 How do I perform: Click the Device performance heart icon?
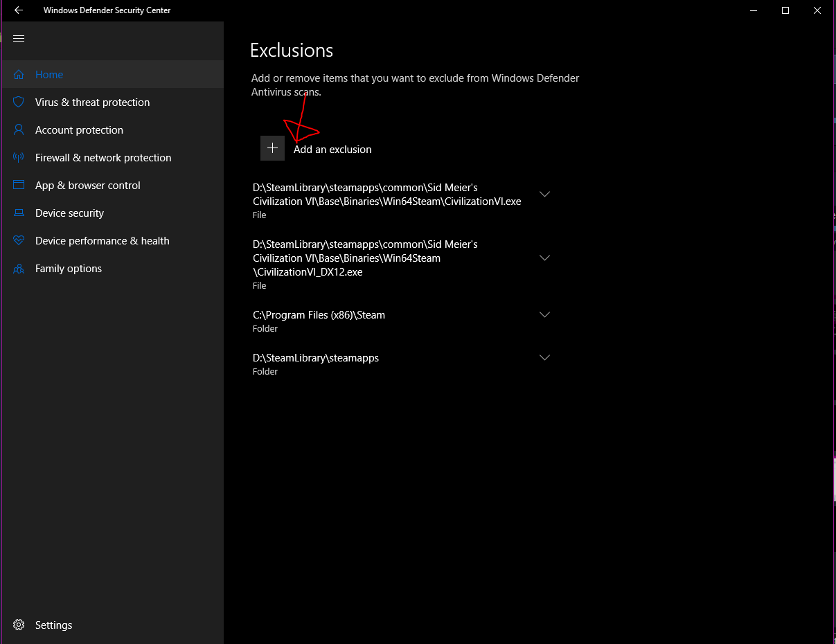point(19,241)
